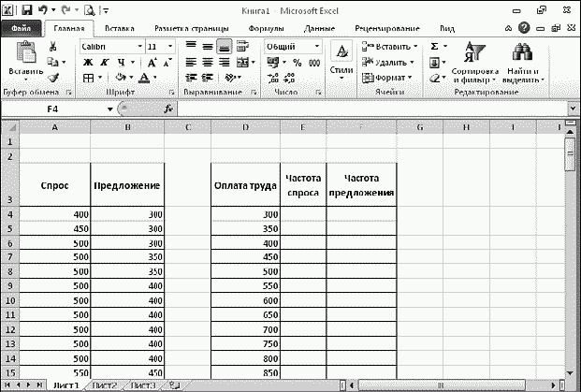Decrease font size with small A icon
The height and width of the screenshot is (392, 581).
click(x=167, y=63)
